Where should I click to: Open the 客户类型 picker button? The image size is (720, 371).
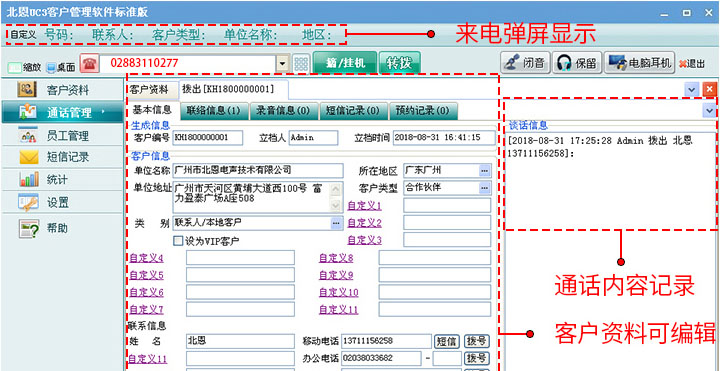coord(484,188)
